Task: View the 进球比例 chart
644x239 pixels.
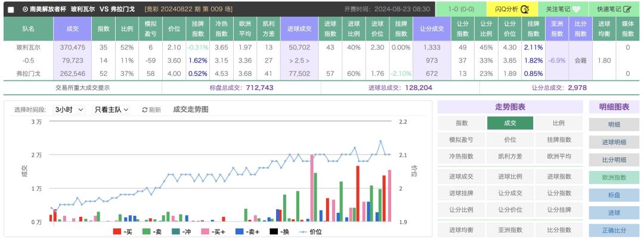Action: (x=510, y=176)
